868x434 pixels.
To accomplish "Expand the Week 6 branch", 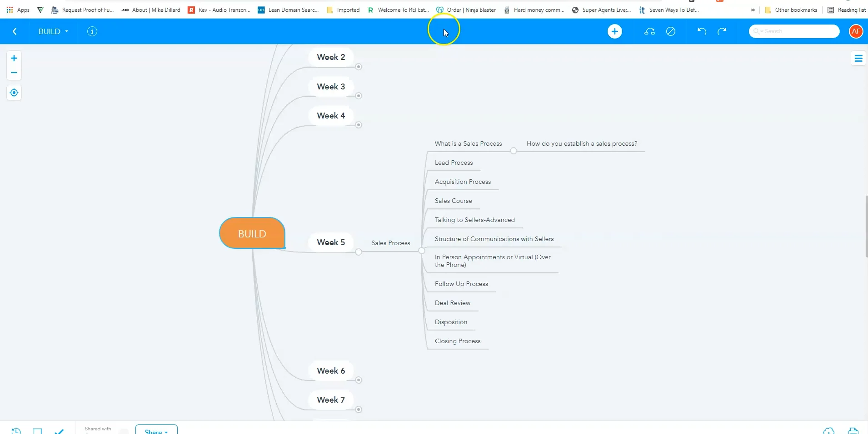I will (359, 380).
